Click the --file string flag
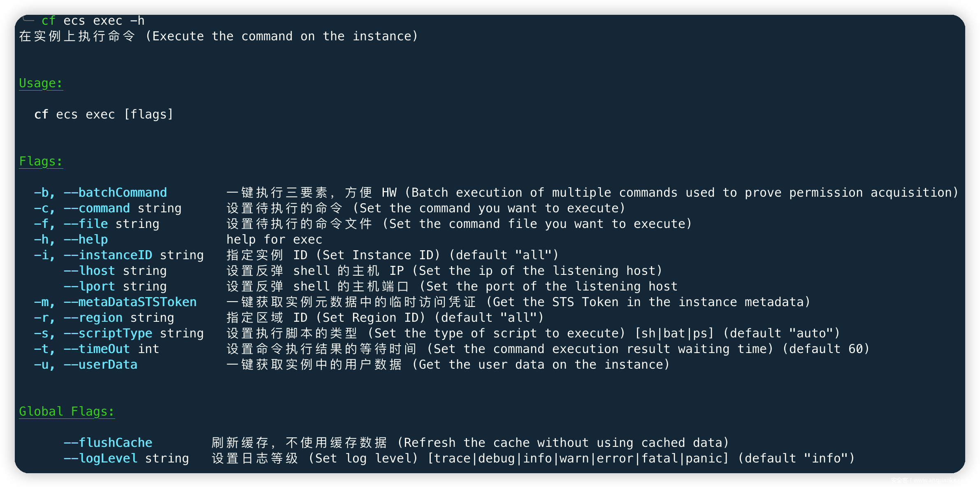 point(111,224)
